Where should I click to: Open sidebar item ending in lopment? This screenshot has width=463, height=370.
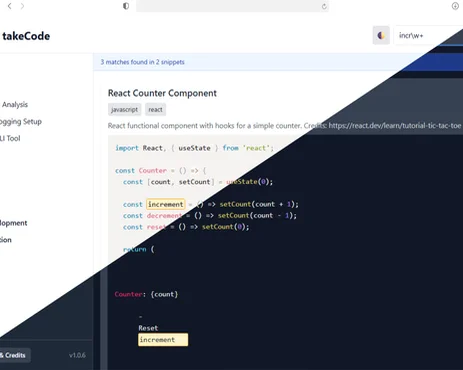click(x=13, y=223)
